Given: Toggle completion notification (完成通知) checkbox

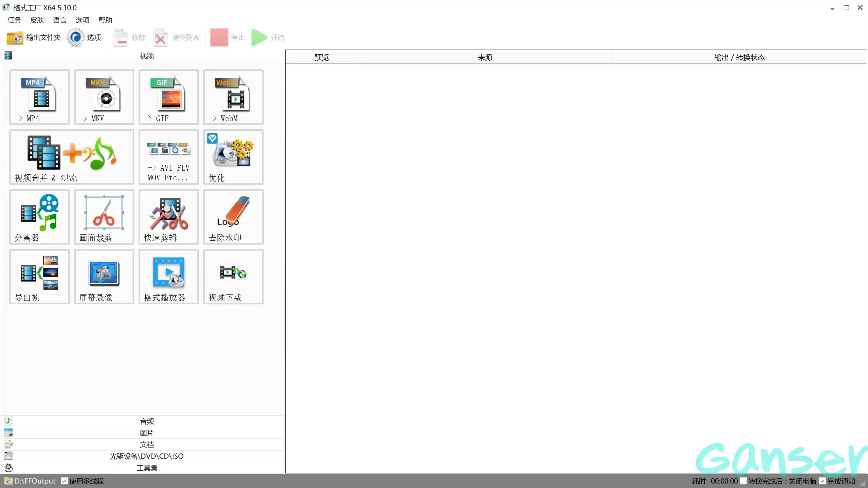Looking at the screenshot, I should pyautogui.click(x=823, y=481).
